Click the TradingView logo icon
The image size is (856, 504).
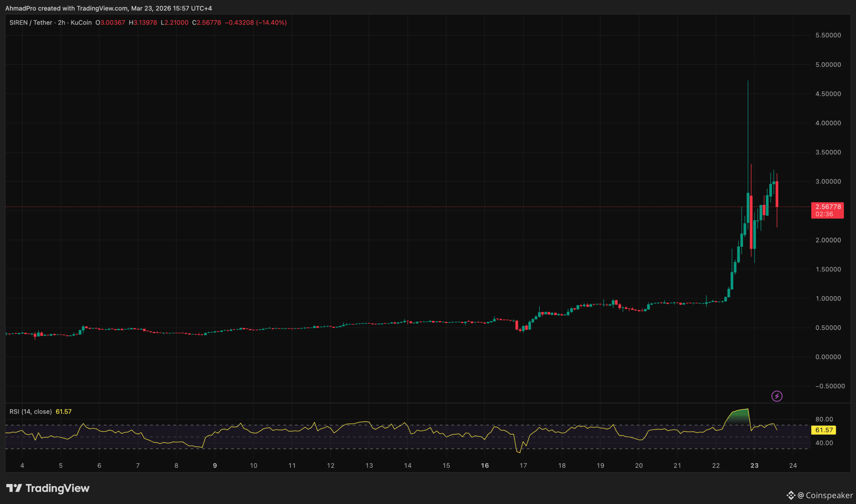click(x=14, y=488)
